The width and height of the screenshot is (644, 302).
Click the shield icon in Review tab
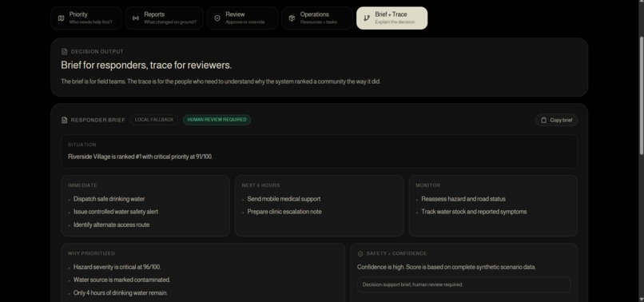tap(217, 18)
